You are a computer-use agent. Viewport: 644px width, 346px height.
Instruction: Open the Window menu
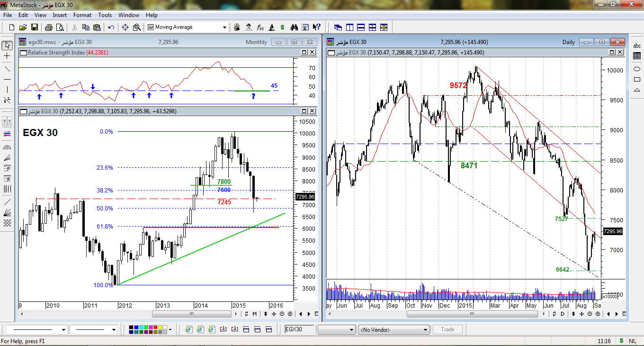[129, 15]
